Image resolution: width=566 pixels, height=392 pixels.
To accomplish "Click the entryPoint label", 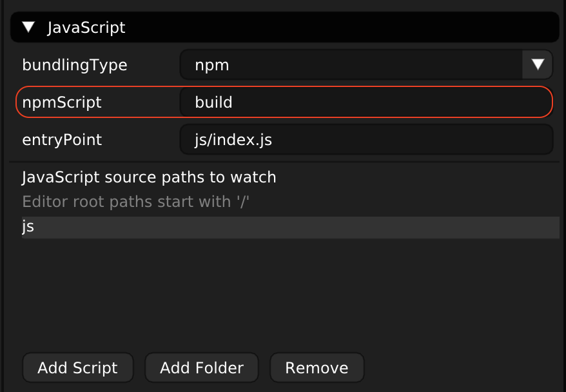I will click(63, 139).
